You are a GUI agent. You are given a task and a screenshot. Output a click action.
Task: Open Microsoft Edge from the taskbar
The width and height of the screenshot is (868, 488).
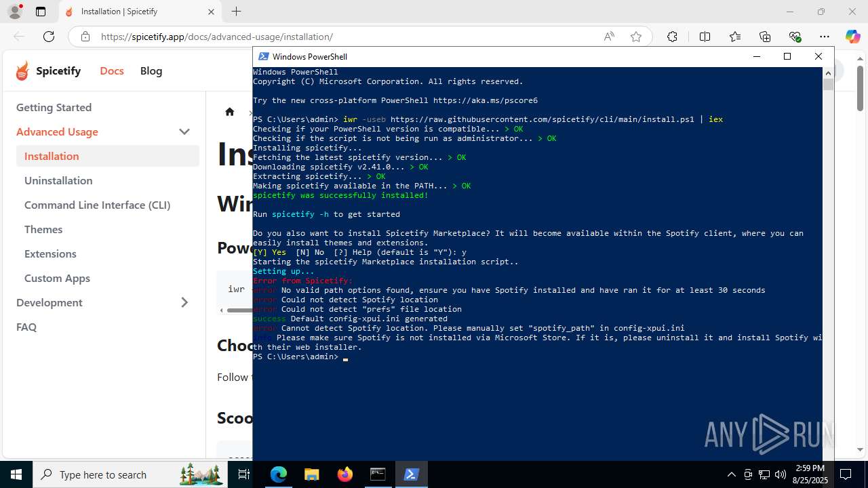click(279, 474)
